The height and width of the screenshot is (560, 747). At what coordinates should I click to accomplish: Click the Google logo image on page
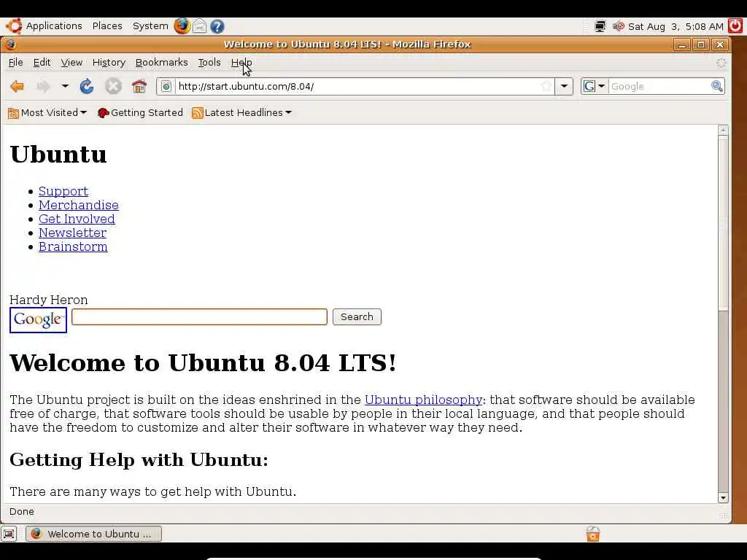(38, 319)
